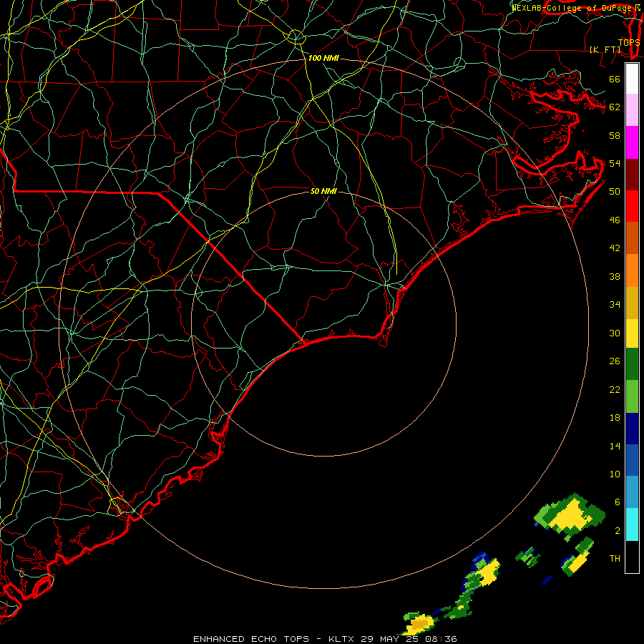Select the dark orange legend swatch
The image size is (644, 644).
point(632,238)
